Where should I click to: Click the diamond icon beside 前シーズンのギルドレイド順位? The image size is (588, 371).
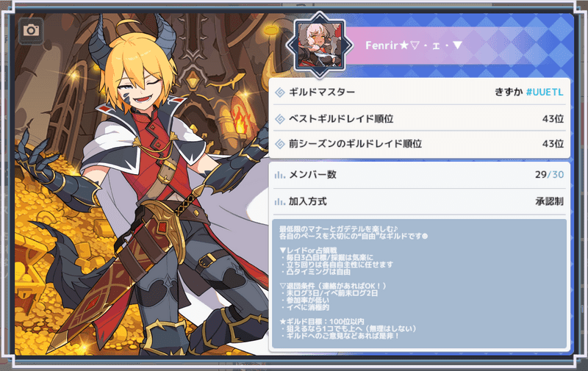(x=280, y=144)
